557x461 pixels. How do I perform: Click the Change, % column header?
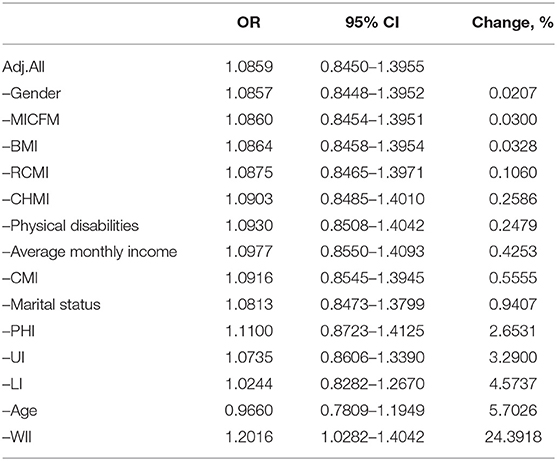pos(513,23)
